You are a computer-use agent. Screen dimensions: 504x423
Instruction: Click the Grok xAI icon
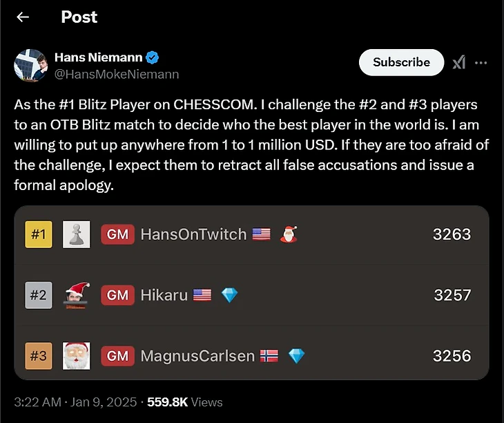click(x=459, y=63)
